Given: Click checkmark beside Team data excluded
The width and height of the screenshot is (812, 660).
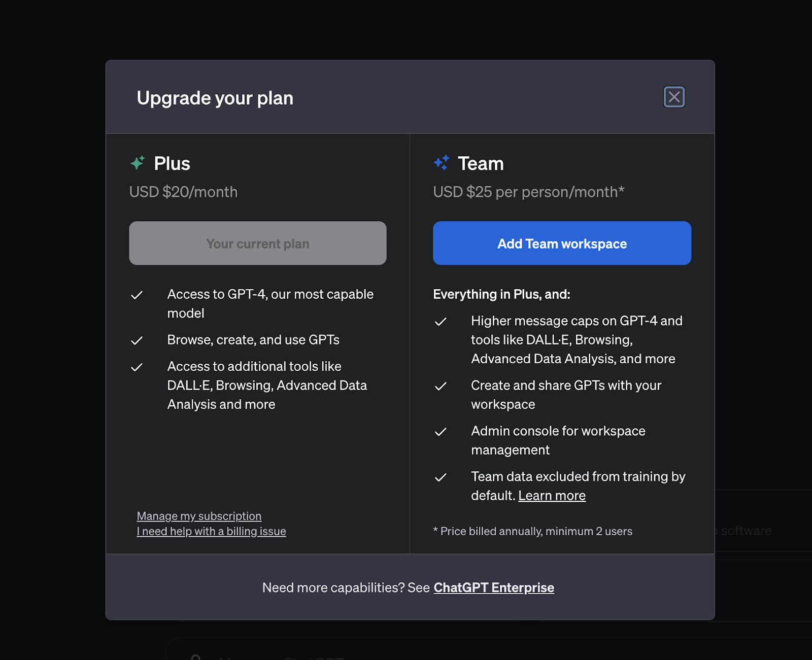Looking at the screenshot, I should (441, 477).
